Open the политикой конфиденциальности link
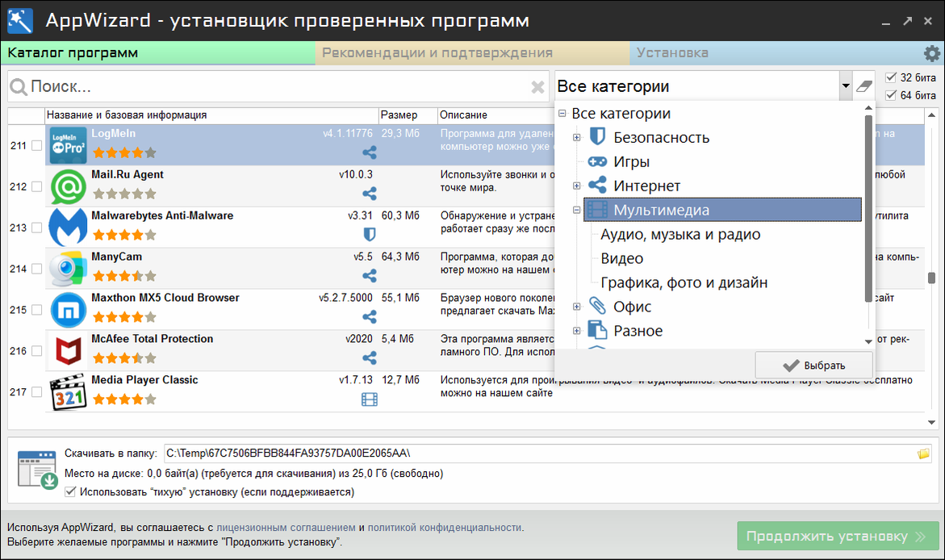Screen dimensions: 945x560 (x=445, y=528)
